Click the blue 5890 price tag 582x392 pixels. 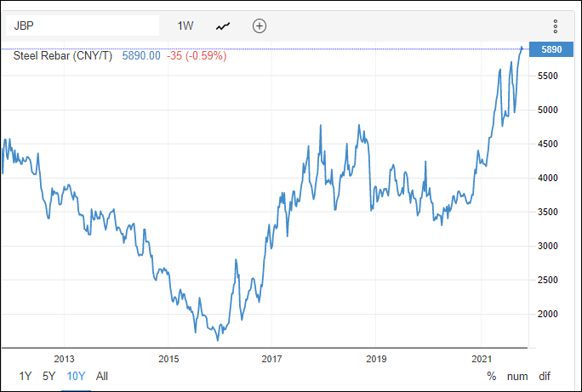click(551, 49)
